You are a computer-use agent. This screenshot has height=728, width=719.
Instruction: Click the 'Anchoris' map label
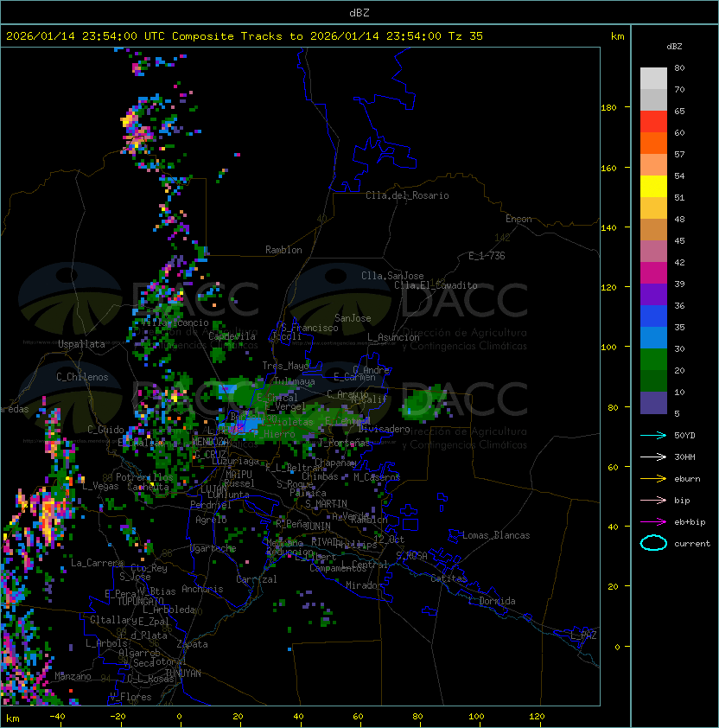tap(202, 589)
